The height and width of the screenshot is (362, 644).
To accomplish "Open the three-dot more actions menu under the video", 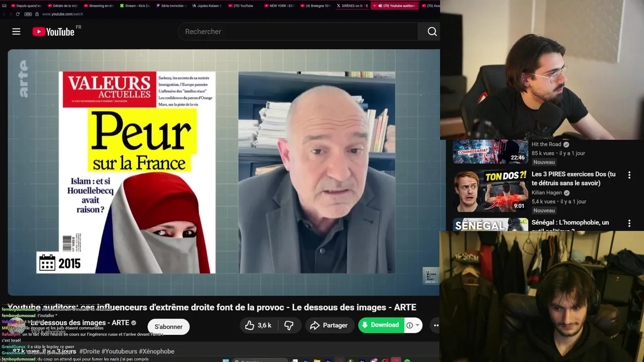I will coord(436,325).
